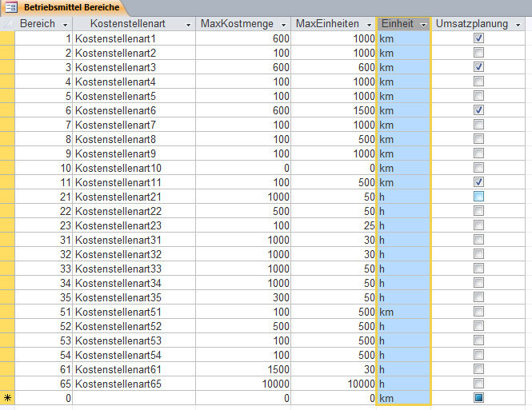Click the table icon on Betriebsmittel Bereiche tab
This screenshot has height=410, width=532.
click(11, 7)
